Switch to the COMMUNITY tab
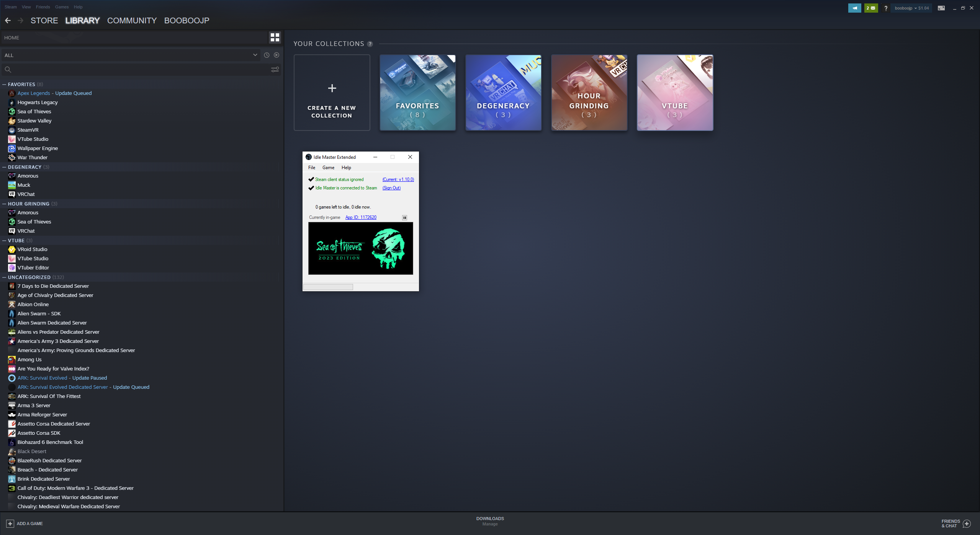This screenshot has height=535, width=980. [131, 20]
